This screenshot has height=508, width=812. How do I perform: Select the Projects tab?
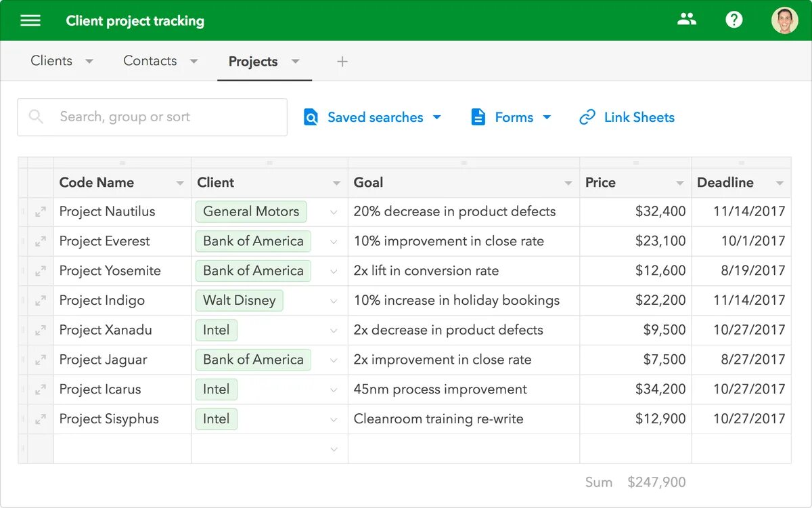coord(254,61)
